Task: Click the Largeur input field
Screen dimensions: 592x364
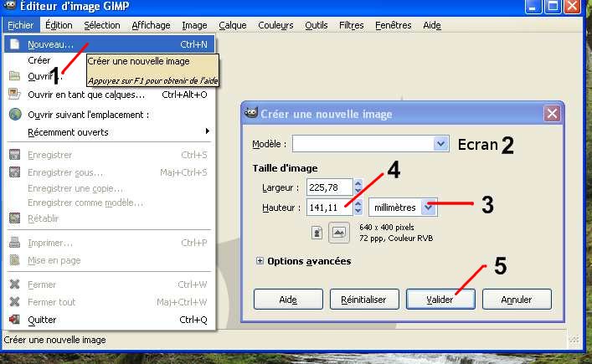Action: point(330,187)
